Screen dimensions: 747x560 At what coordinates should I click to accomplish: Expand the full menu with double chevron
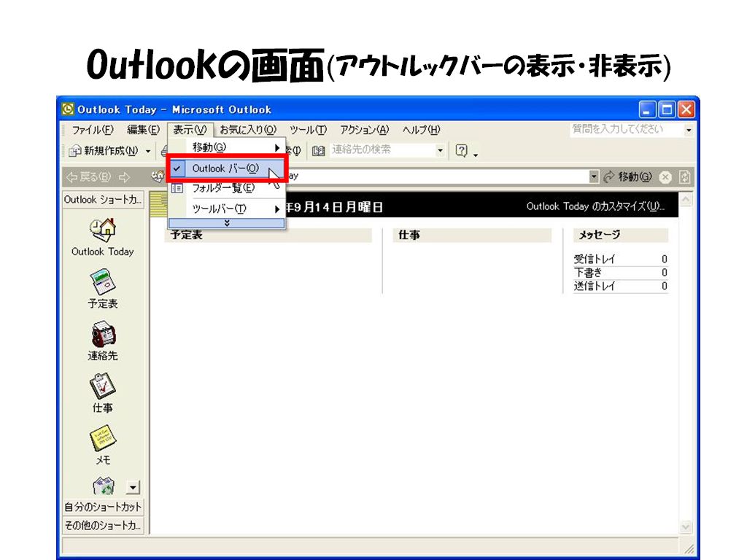227,223
